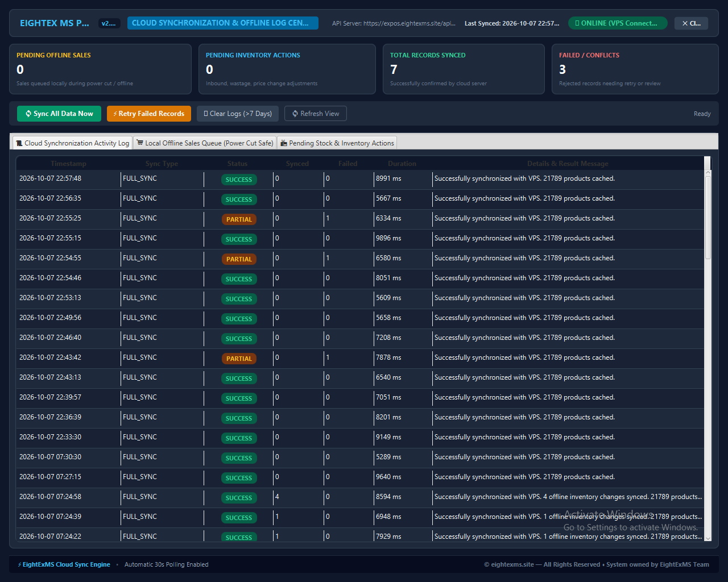728x582 pixels.
Task: Click the EIGHTEX MS app title
Action: 54,23
